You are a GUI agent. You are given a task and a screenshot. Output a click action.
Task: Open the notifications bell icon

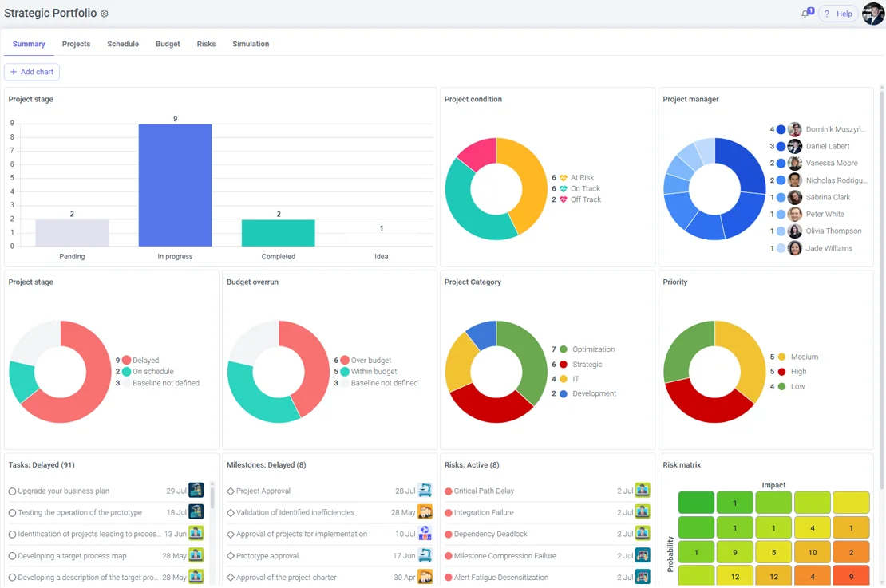pyautogui.click(x=805, y=14)
